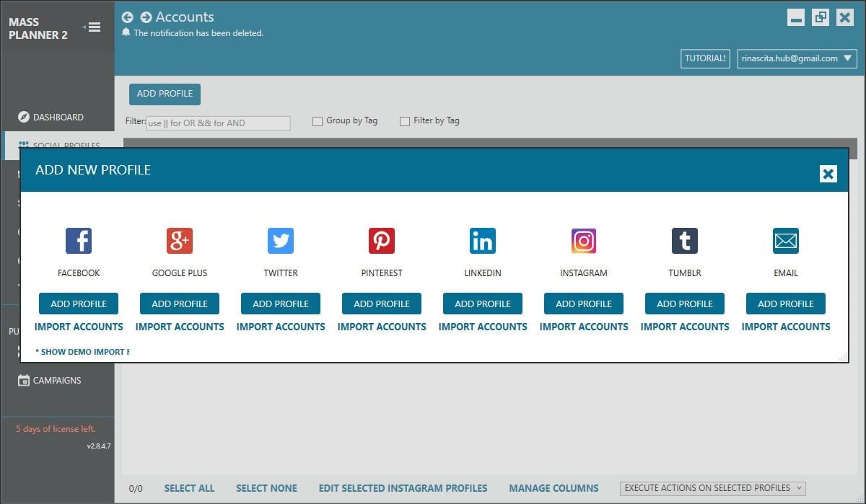Image resolution: width=866 pixels, height=504 pixels.
Task: Go back with the left arrow icon
Action: [128, 17]
